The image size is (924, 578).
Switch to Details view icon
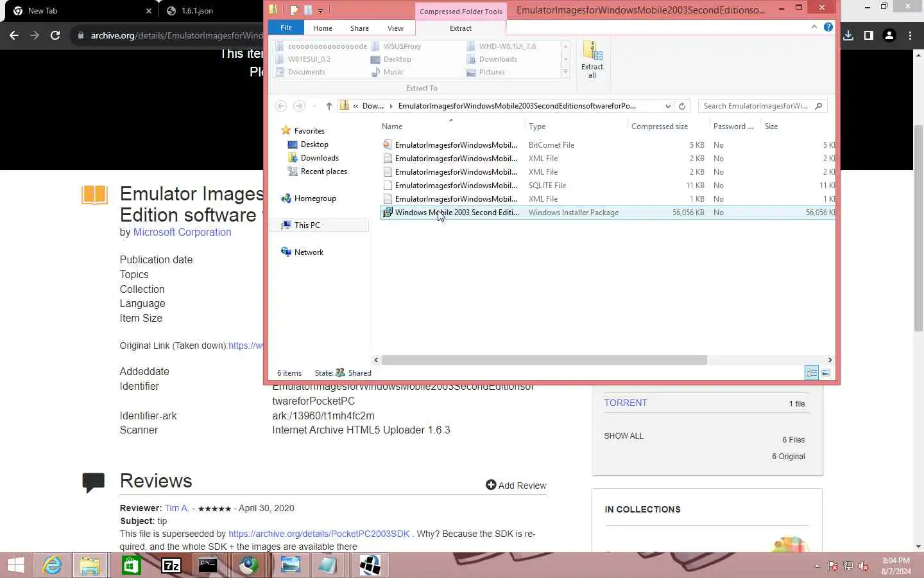812,373
